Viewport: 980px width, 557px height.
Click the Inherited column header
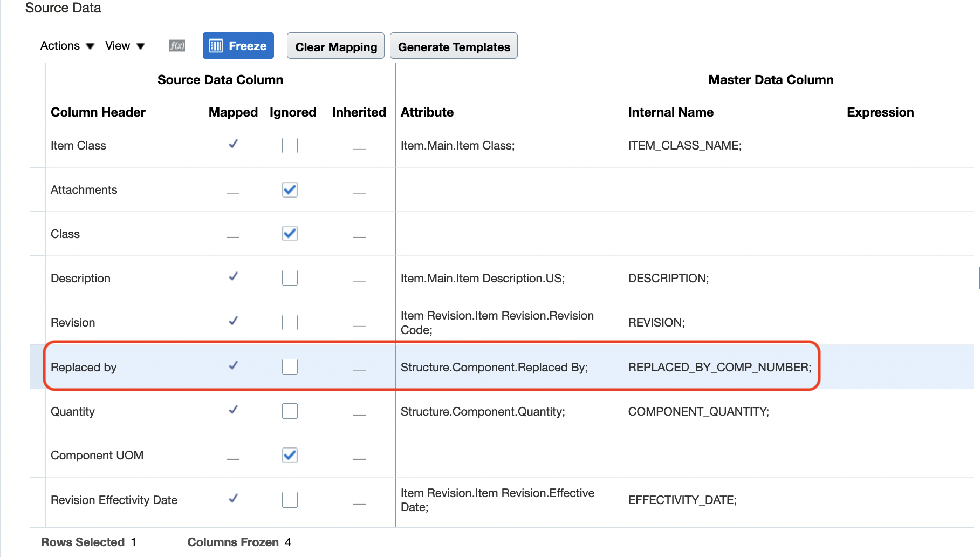pyautogui.click(x=359, y=112)
